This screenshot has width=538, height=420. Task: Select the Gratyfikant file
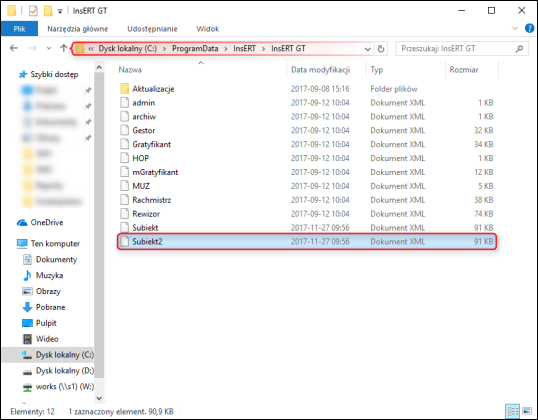point(152,144)
